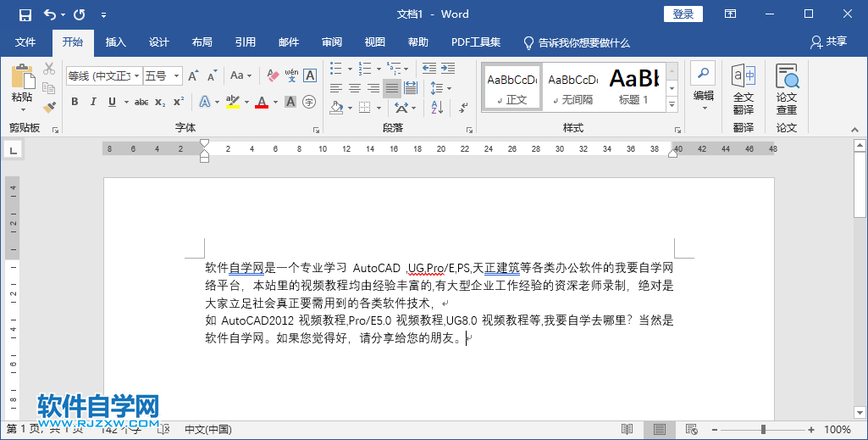
Task: Switch to the 插入 ribbon tab
Action: point(115,42)
